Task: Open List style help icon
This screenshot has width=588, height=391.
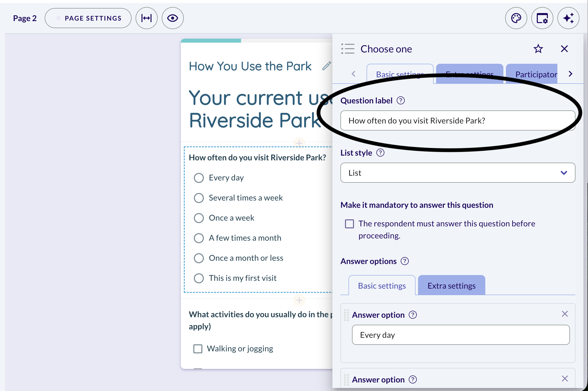Action: click(380, 153)
